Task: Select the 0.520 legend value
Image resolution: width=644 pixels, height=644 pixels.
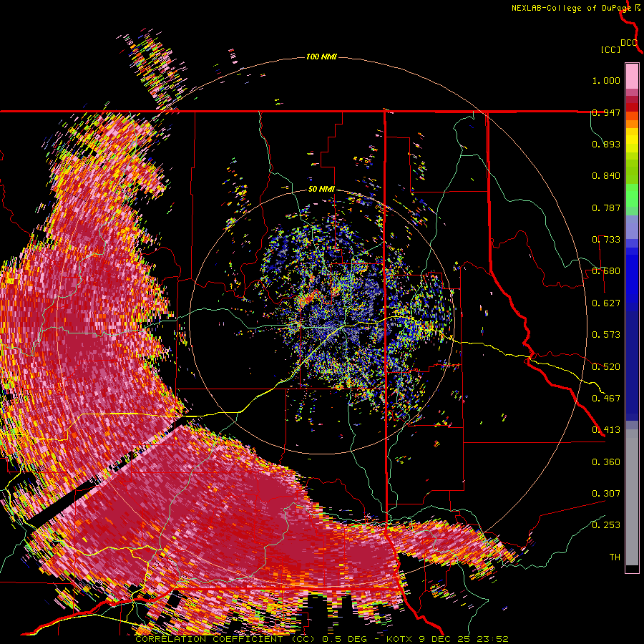Action: pos(606,366)
